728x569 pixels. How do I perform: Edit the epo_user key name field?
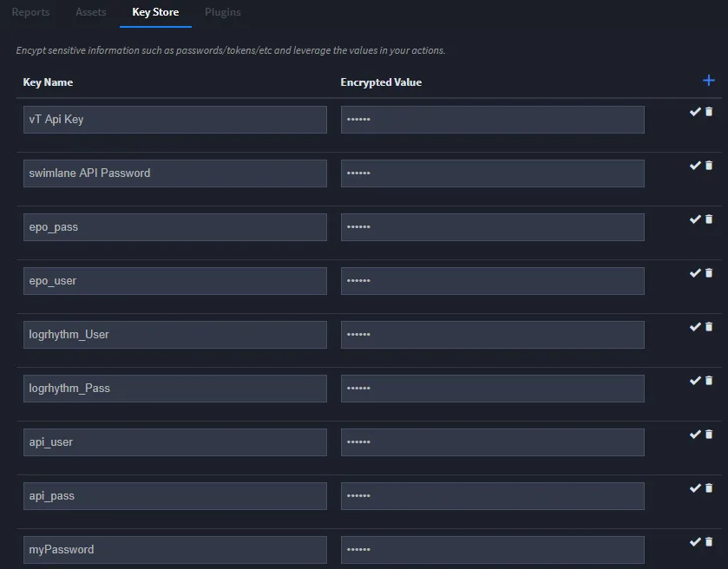click(175, 281)
